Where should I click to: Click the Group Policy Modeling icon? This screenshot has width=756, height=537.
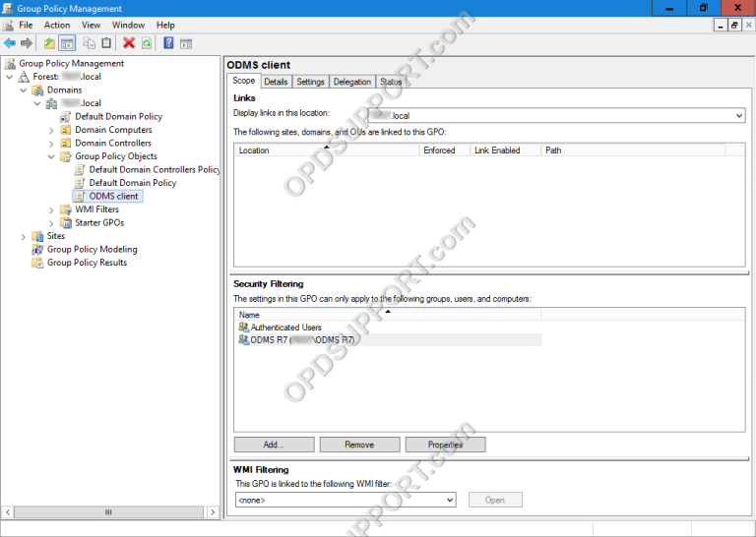click(x=37, y=249)
